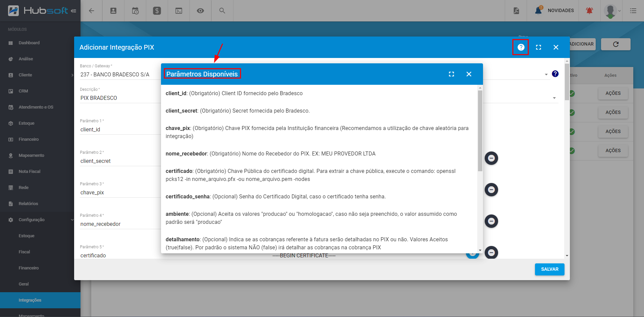Toggle fullscreen of Adicionar Integração PIX dialog

[538, 47]
